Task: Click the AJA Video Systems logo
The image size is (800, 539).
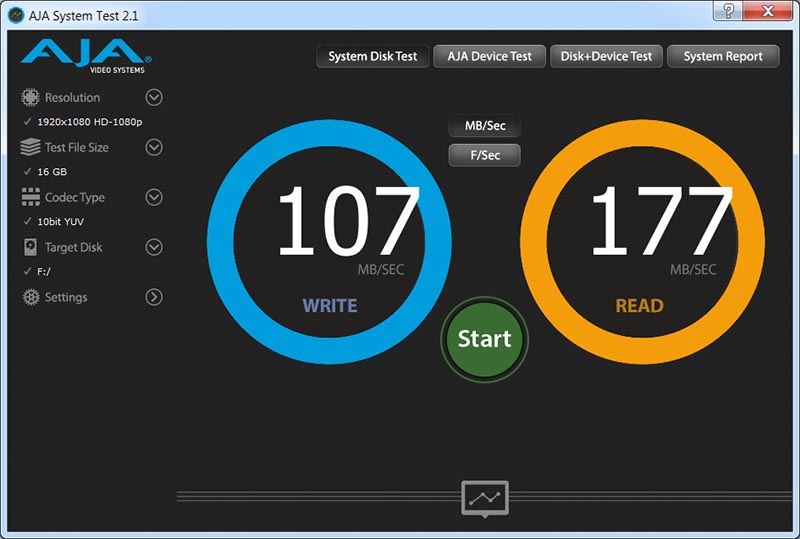Action: [86, 56]
